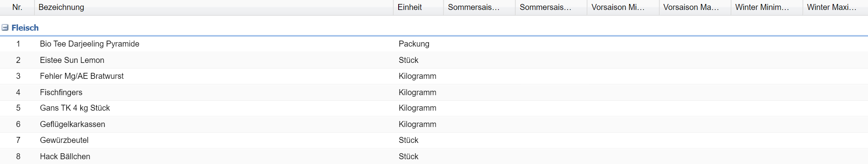
Task: Click Packung unit cell in row 1
Action: [x=414, y=44]
